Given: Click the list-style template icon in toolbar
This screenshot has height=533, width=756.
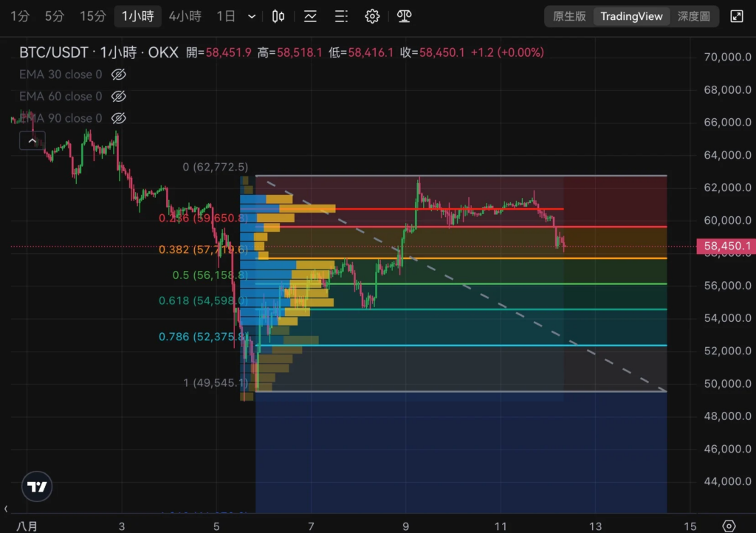Looking at the screenshot, I should (x=341, y=16).
